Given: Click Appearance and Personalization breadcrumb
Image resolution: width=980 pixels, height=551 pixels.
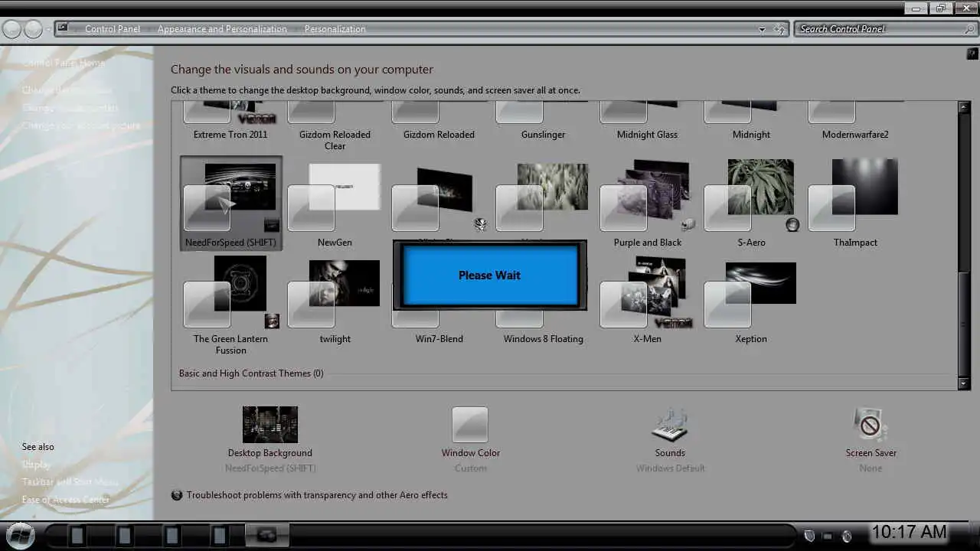Looking at the screenshot, I should tap(222, 29).
